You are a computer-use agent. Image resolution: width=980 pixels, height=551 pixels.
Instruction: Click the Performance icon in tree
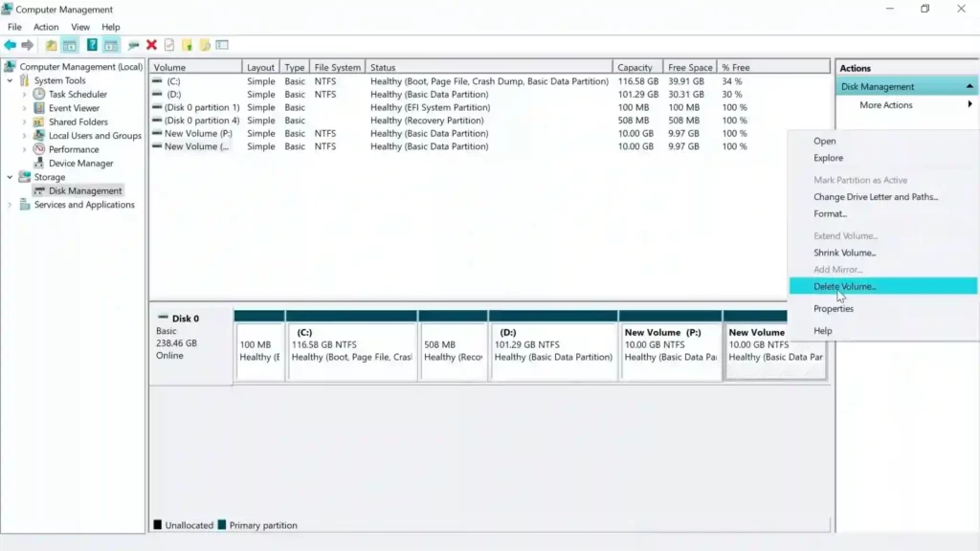[38, 149]
